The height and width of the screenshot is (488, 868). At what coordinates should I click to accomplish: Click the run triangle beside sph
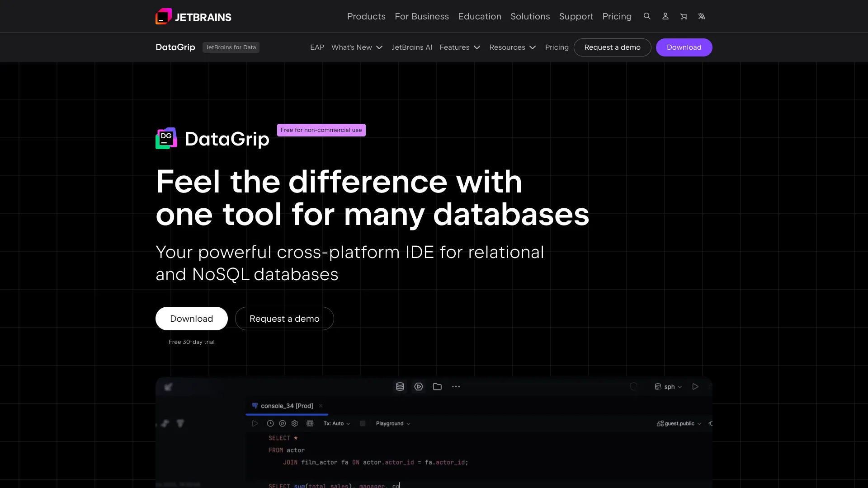[695, 387]
